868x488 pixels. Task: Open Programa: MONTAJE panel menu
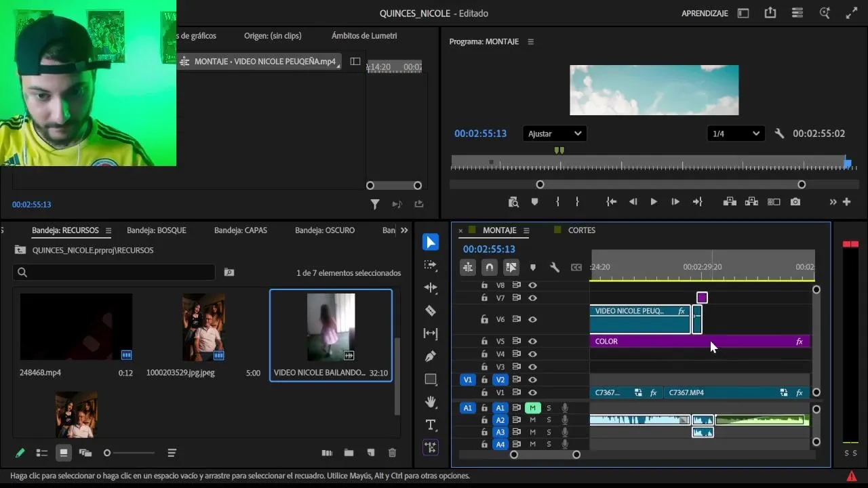pos(530,41)
